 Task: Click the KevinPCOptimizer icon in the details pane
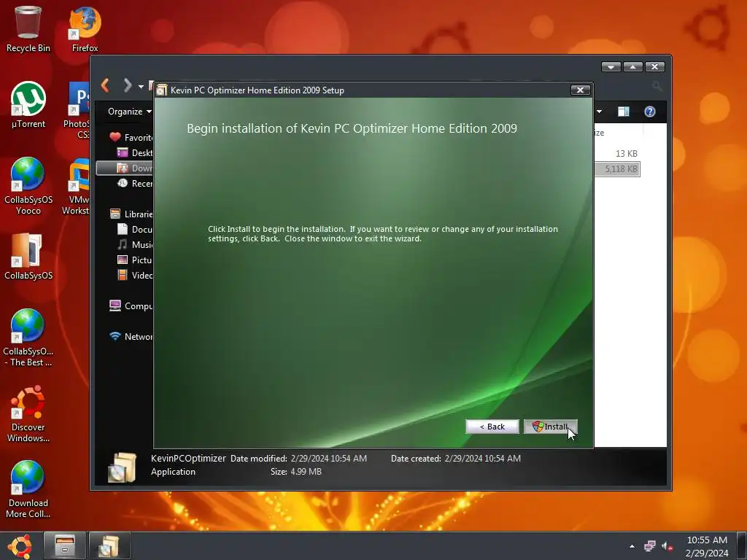pos(122,467)
